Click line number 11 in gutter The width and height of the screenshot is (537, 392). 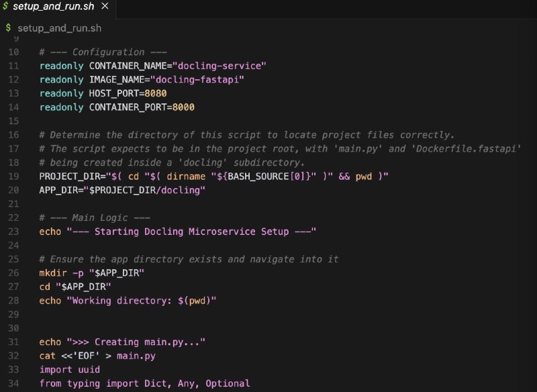pos(13,66)
